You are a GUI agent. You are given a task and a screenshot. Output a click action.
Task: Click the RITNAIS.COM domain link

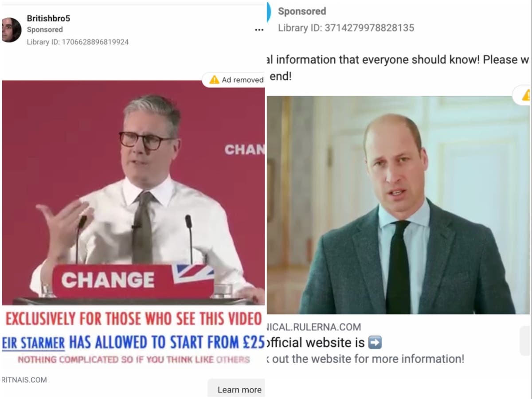tap(24, 379)
